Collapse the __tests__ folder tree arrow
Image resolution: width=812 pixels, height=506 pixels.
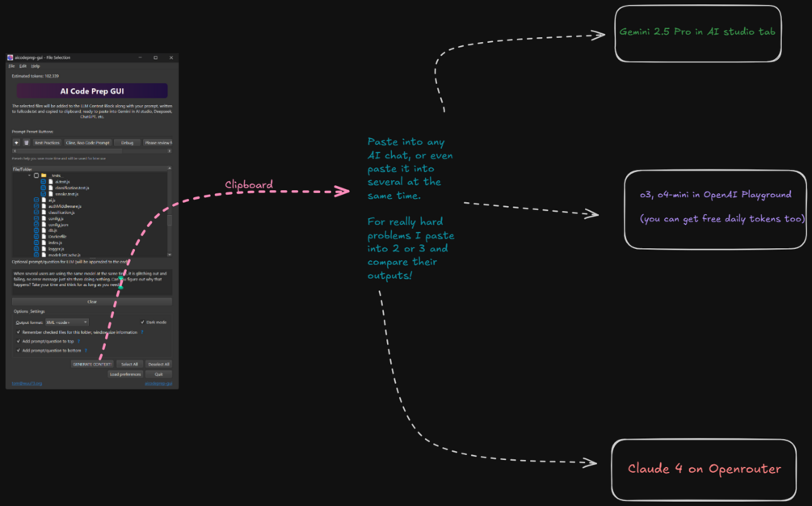(30, 175)
